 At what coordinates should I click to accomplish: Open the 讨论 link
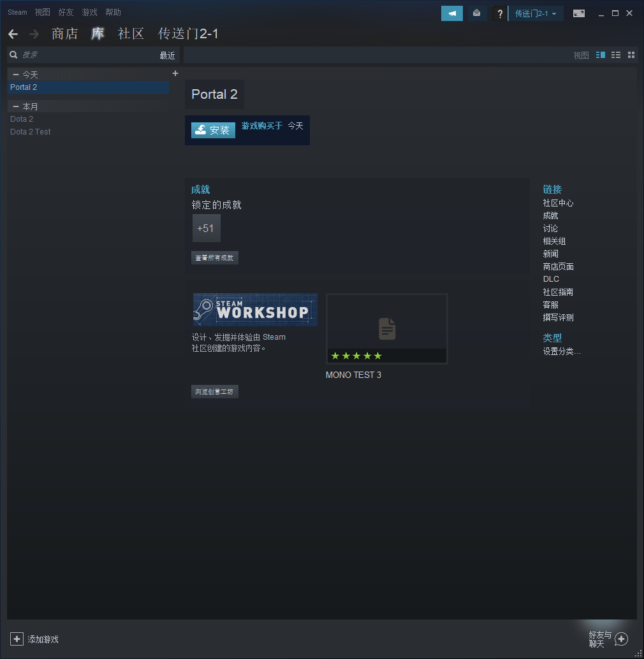tap(551, 228)
